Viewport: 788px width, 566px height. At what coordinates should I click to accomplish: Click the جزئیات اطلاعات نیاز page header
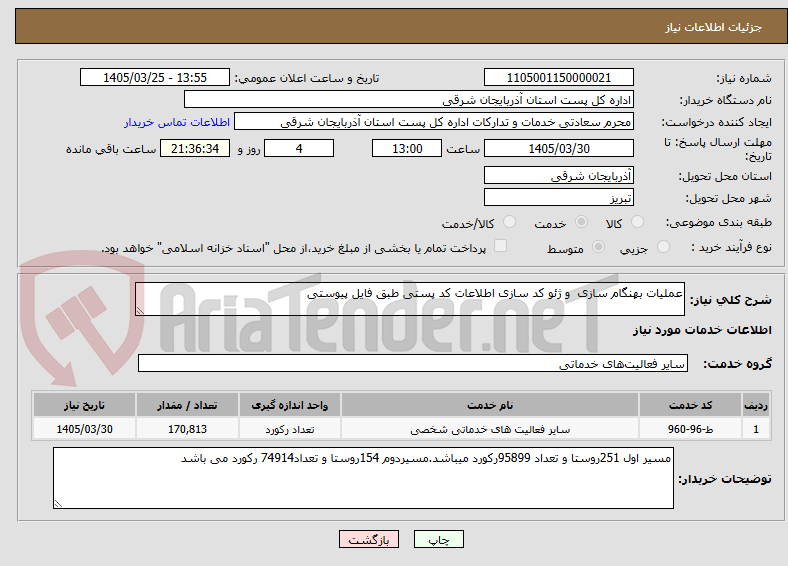point(713,27)
